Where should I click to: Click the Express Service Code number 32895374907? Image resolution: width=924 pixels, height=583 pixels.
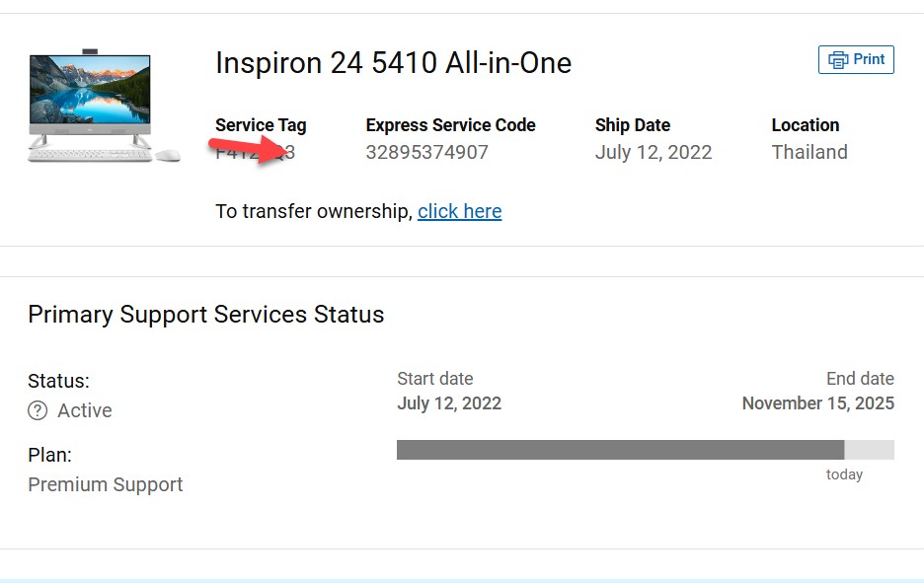[x=427, y=152]
